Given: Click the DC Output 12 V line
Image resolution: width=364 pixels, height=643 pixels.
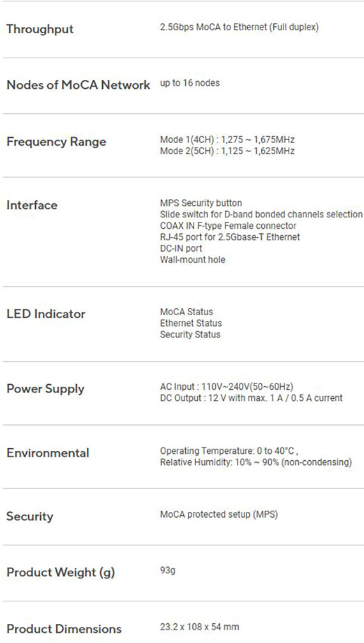Looking at the screenshot, I should (251, 398).
